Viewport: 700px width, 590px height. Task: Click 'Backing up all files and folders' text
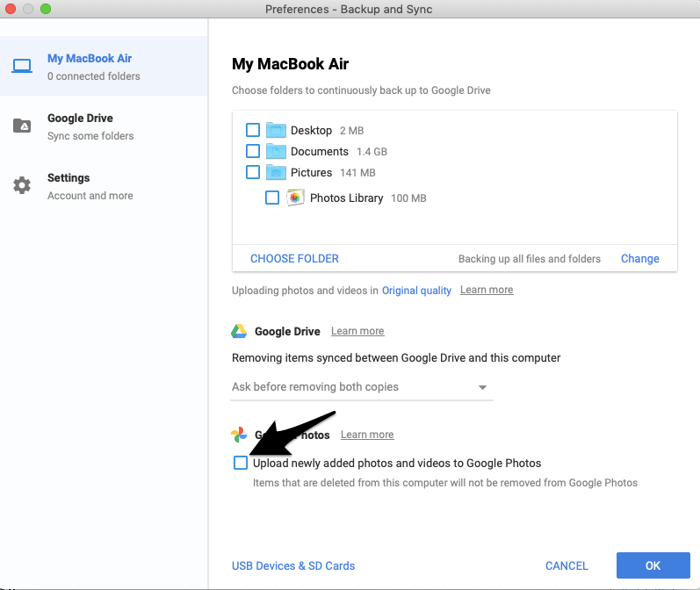pyautogui.click(x=530, y=259)
